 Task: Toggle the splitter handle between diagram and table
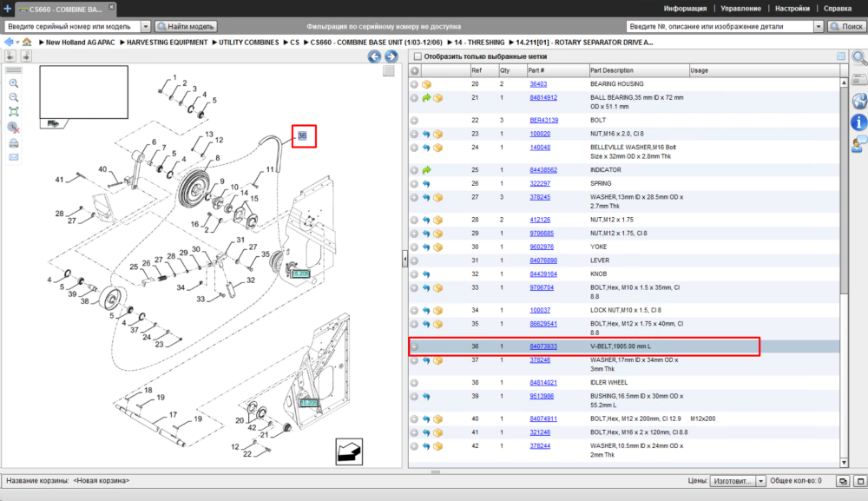404,259
